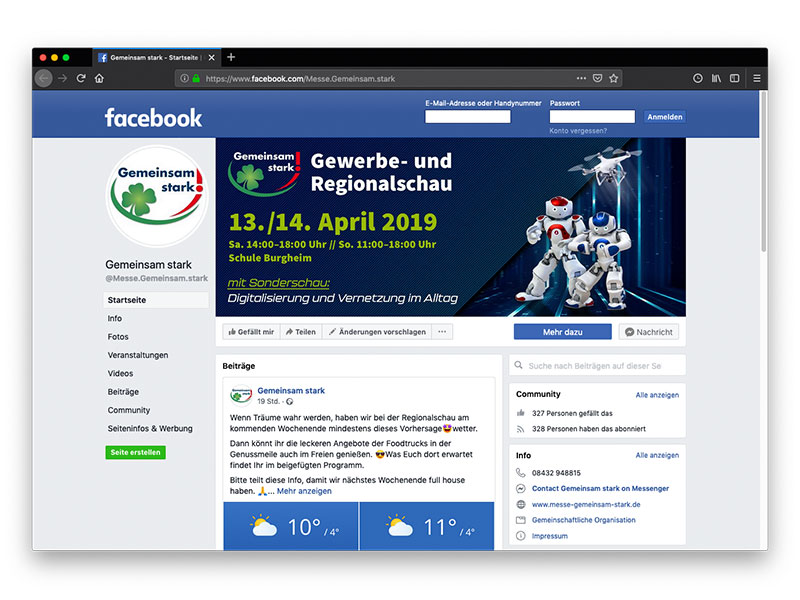Screen dimensions: 800x600
Task: Click the Messenger icon in Info box
Action: click(x=520, y=489)
